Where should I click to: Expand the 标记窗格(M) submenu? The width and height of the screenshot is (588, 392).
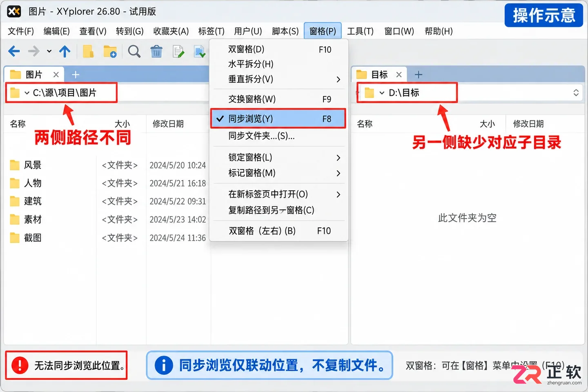[x=338, y=173]
